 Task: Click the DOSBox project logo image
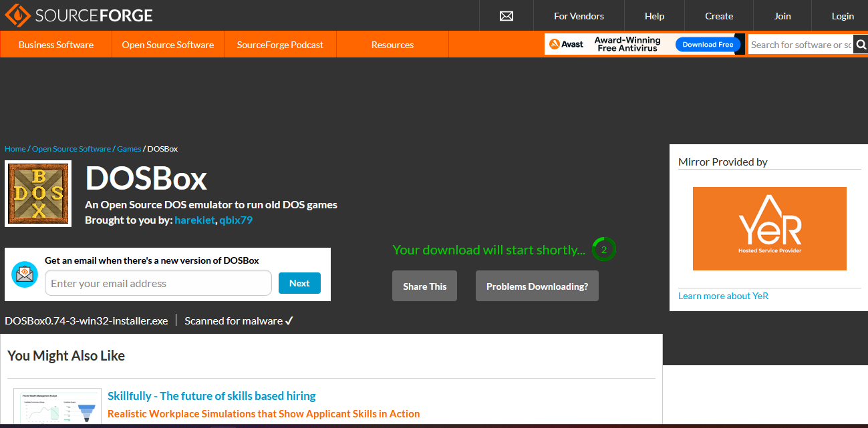(38, 194)
